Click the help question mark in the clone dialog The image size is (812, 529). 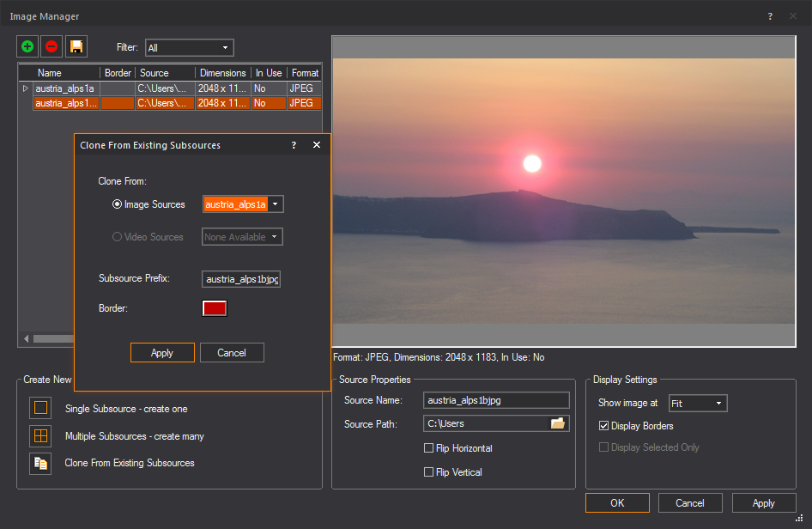(294, 145)
